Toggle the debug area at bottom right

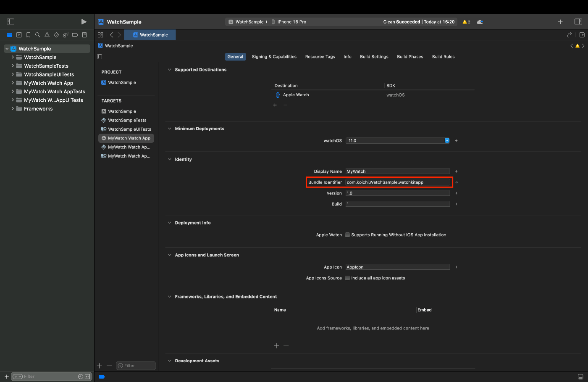580,377
